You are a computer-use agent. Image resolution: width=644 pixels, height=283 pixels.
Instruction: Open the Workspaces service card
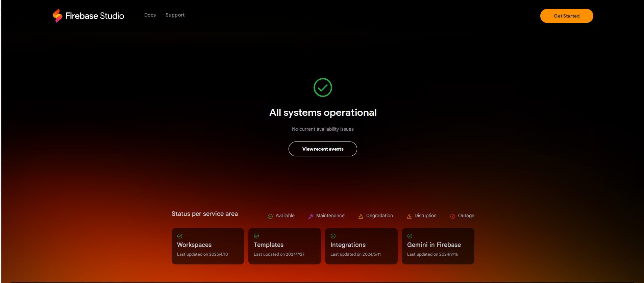(208, 246)
